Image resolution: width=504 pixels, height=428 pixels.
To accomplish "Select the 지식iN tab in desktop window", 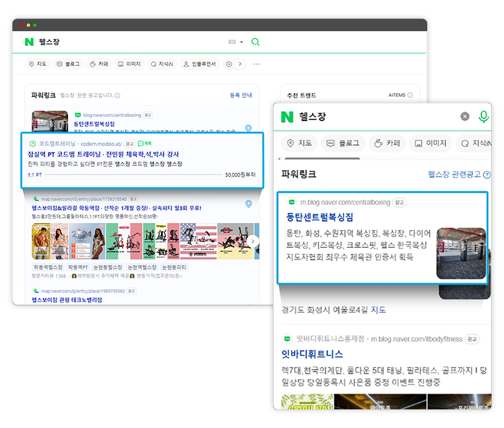I will 162,64.
